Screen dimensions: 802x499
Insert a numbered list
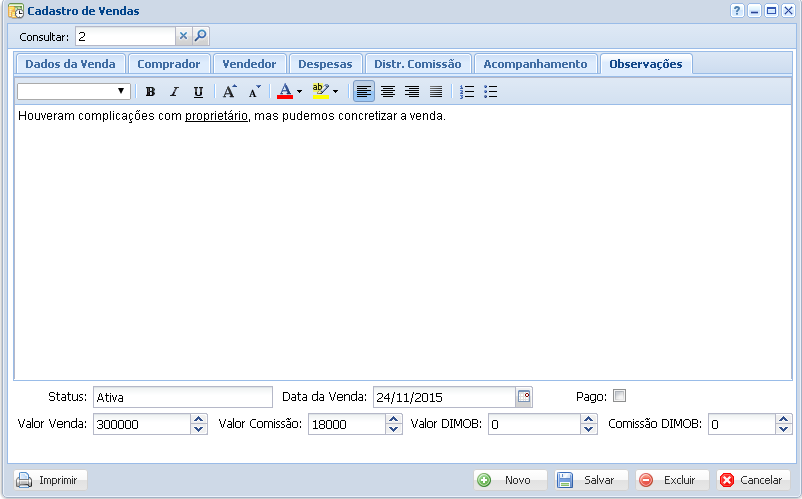[x=466, y=91]
